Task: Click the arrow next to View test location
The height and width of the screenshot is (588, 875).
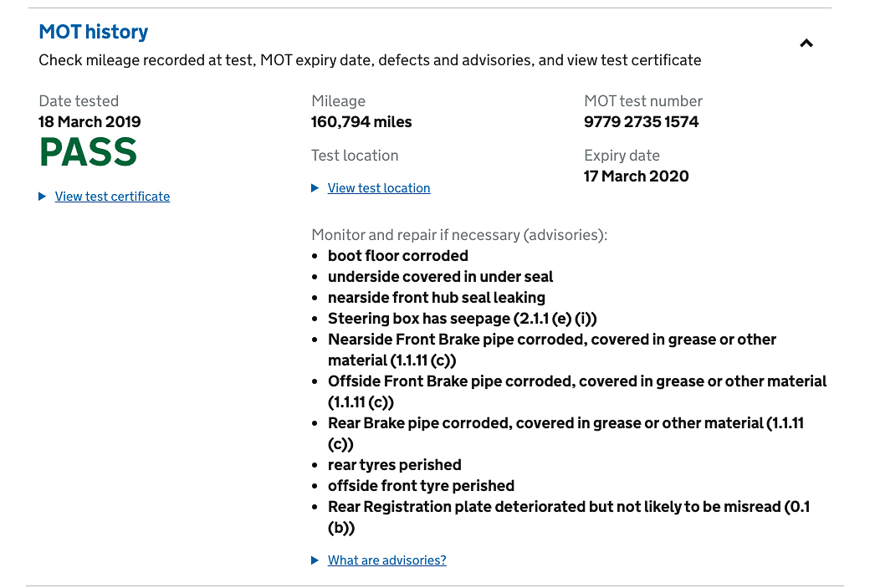Action: (315, 188)
